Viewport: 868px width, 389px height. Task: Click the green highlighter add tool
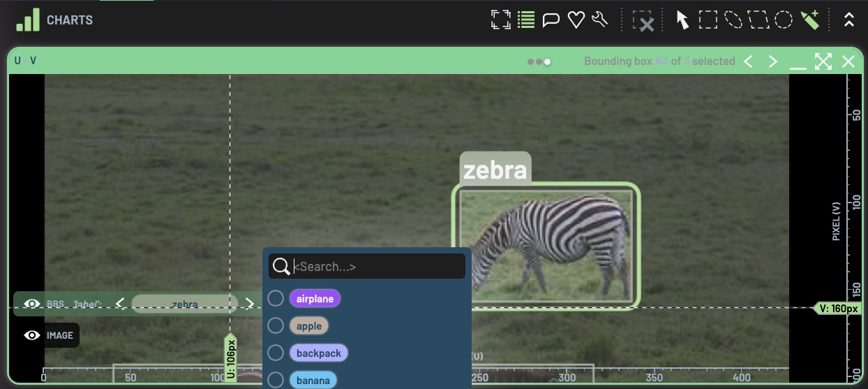[809, 20]
